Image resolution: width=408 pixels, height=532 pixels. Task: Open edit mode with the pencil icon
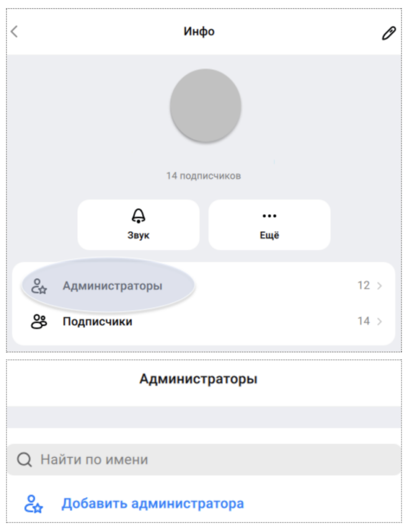click(x=389, y=33)
